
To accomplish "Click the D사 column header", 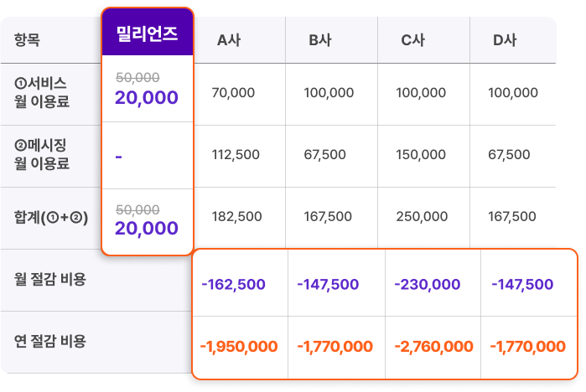I will 505,39.
